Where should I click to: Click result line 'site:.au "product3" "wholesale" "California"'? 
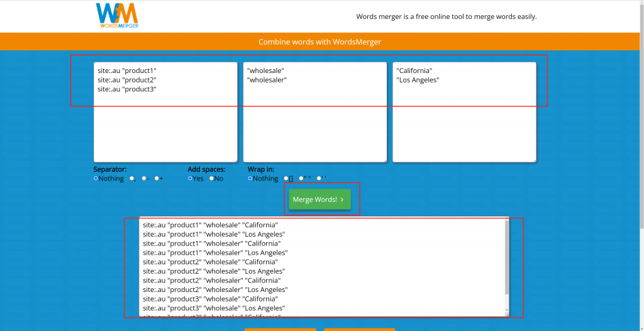210,299
